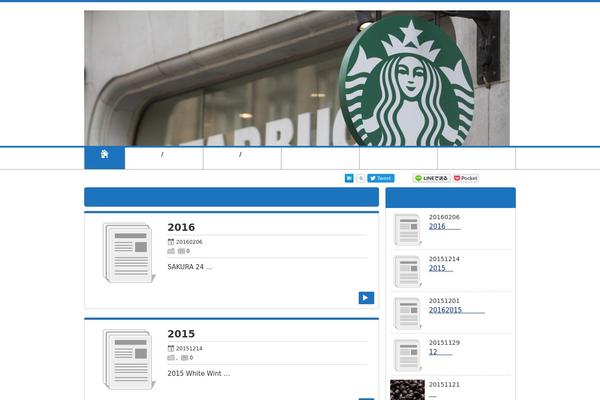Click the 2016 article document thumbnail
The height and width of the screenshot is (400, 600).
click(129, 253)
